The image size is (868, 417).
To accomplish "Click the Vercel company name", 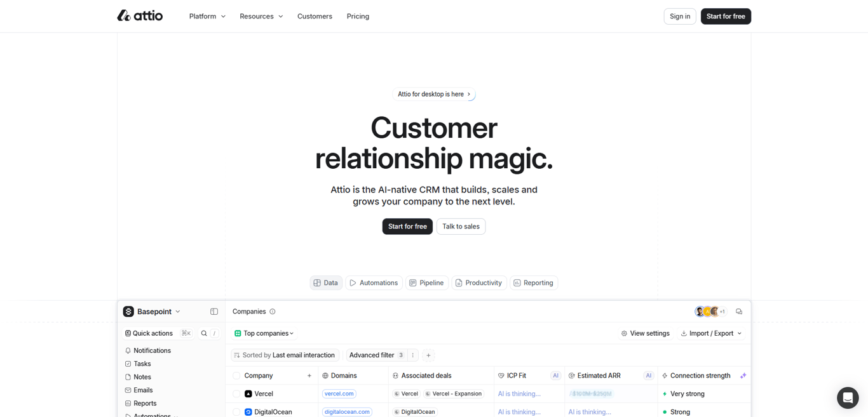I will (264, 394).
